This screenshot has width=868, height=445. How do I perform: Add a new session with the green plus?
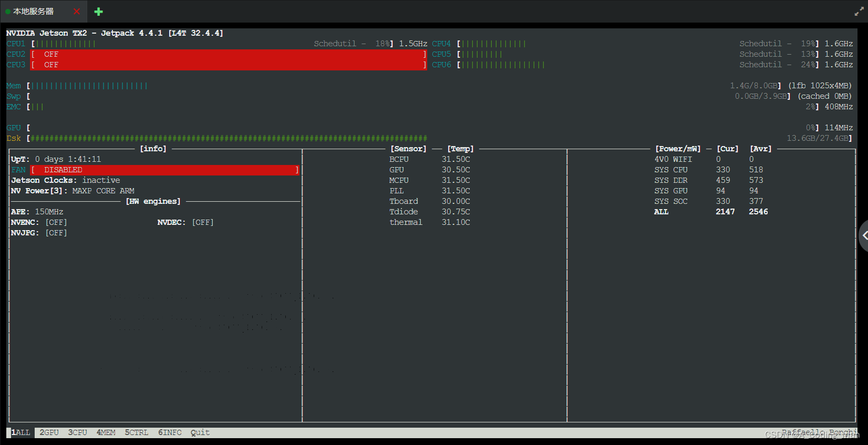point(98,12)
